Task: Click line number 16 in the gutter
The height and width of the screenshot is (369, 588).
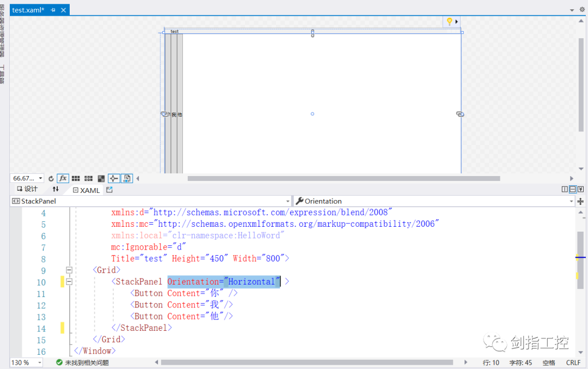Action: coord(41,352)
